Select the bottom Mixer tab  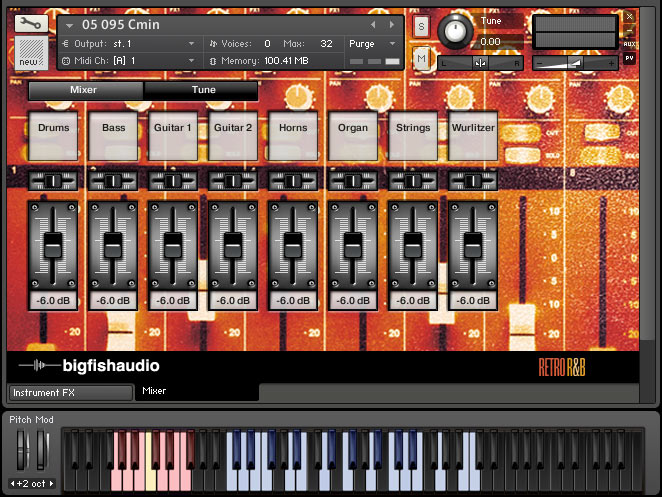196,391
